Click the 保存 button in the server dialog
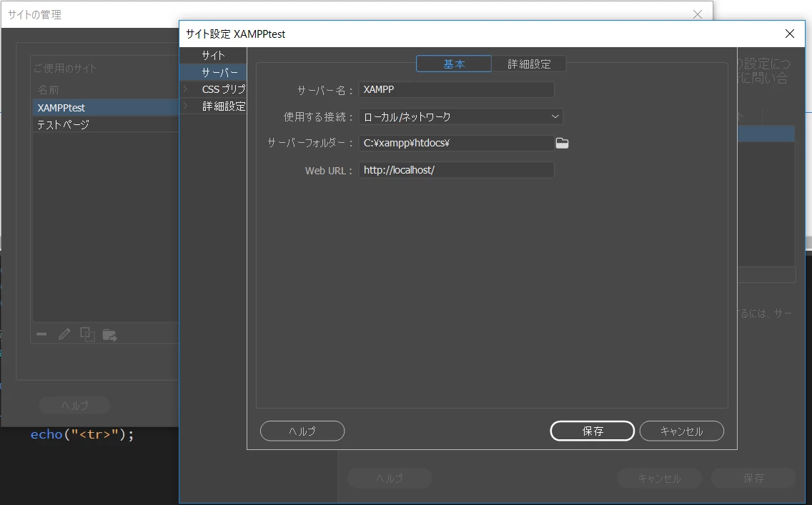The image size is (812, 505). click(x=592, y=431)
